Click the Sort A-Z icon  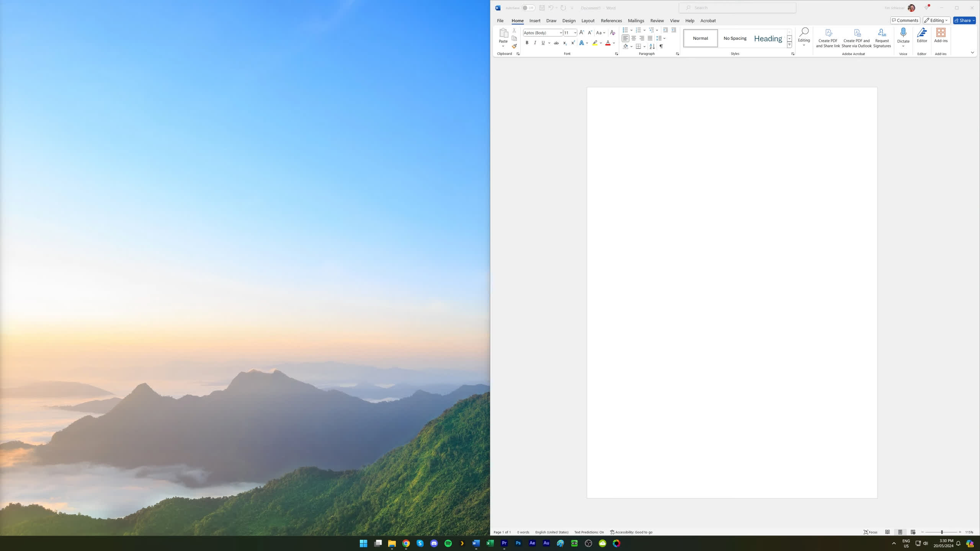click(x=652, y=46)
